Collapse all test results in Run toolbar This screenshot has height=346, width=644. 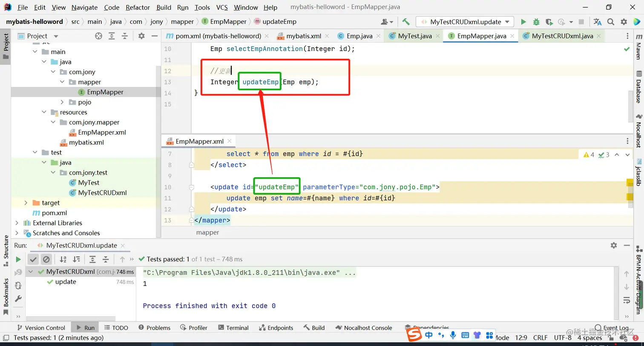106,259
